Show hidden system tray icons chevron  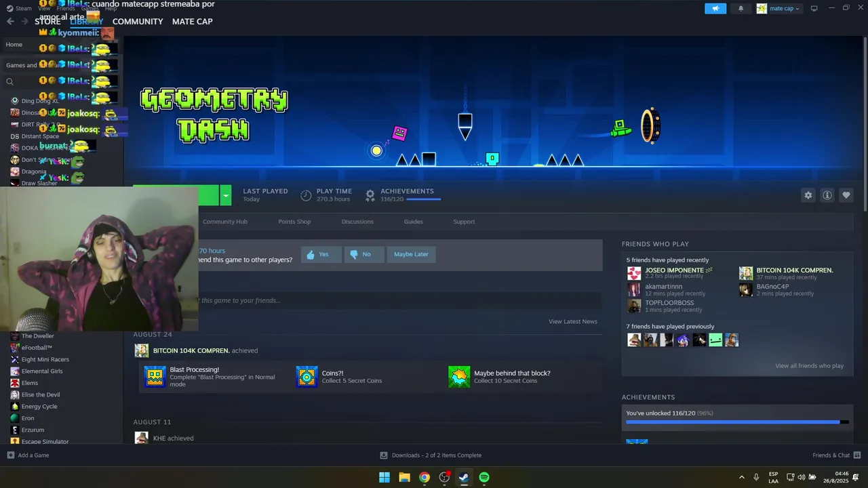click(x=741, y=477)
